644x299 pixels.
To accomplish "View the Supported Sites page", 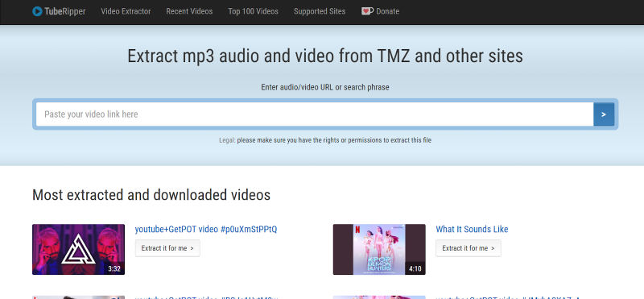I will [320, 11].
